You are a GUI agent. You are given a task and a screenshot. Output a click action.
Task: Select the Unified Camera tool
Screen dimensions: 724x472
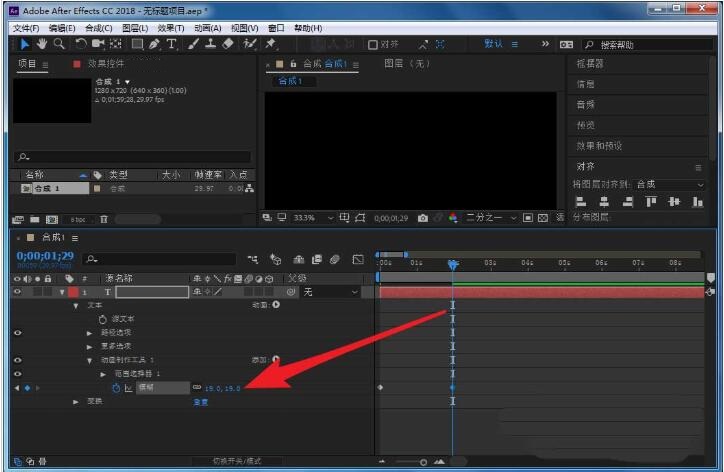point(97,44)
